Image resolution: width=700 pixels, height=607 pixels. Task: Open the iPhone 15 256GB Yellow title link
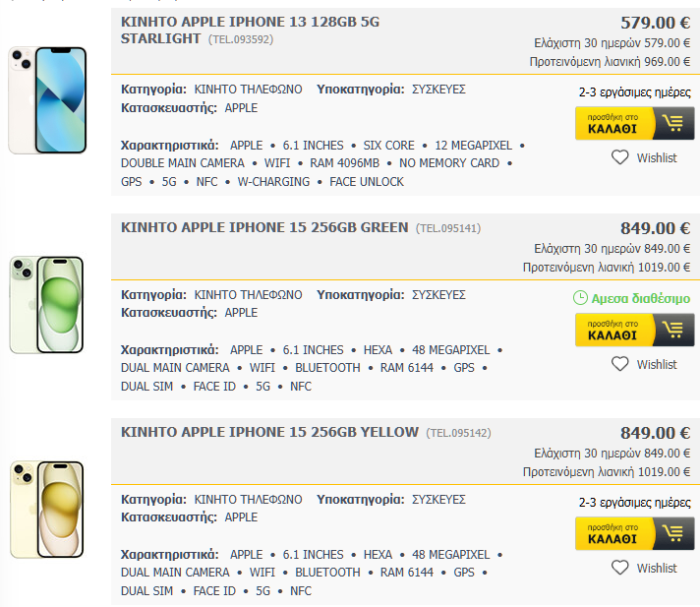tap(269, 432)
